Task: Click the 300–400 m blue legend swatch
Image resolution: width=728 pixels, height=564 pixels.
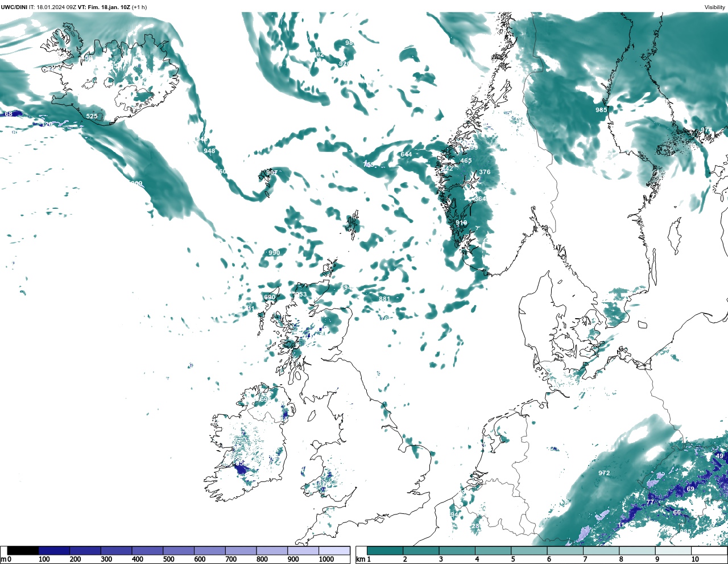Action: tap(116, 550)
